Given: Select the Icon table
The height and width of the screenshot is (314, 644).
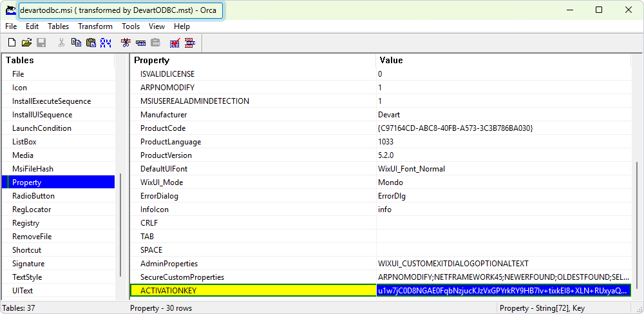Looking at the screenshot, I should pos(59,88).
